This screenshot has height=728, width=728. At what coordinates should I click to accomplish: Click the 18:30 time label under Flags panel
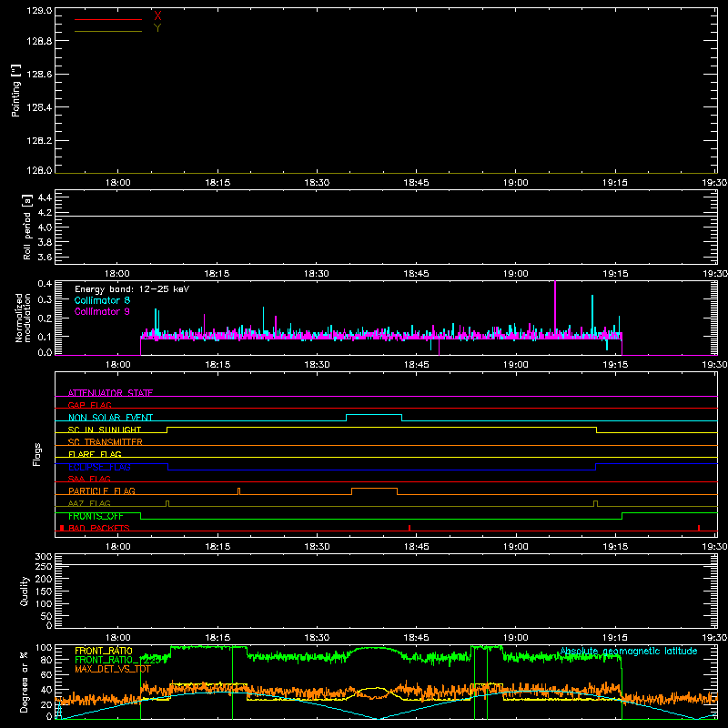(x=317, y=547)
